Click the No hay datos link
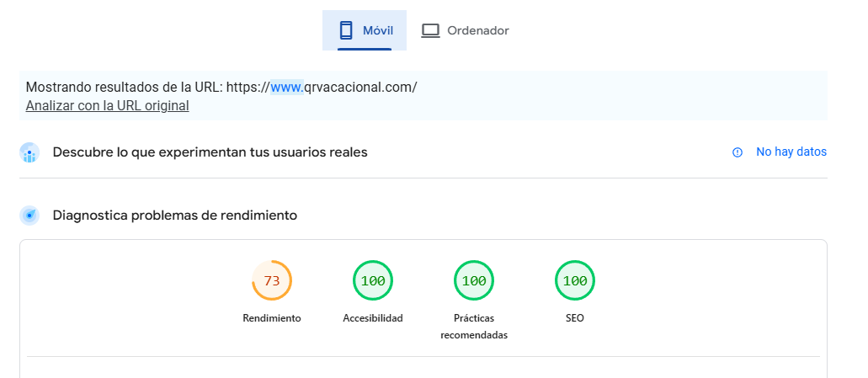 tap(791, 152)
